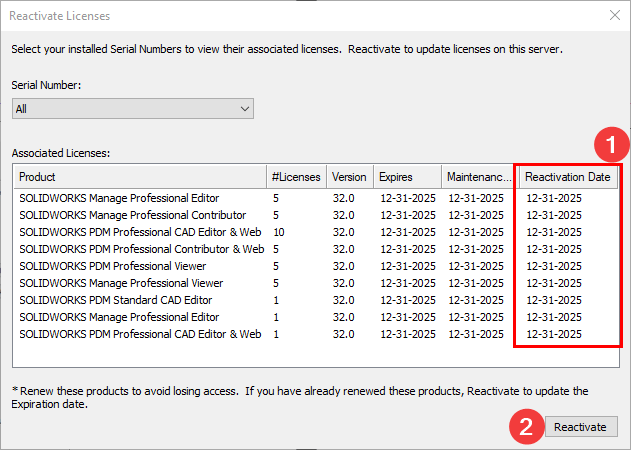Close the Reactivate Licenses dialog
The image size is (631, 450).
click(615, 15)
